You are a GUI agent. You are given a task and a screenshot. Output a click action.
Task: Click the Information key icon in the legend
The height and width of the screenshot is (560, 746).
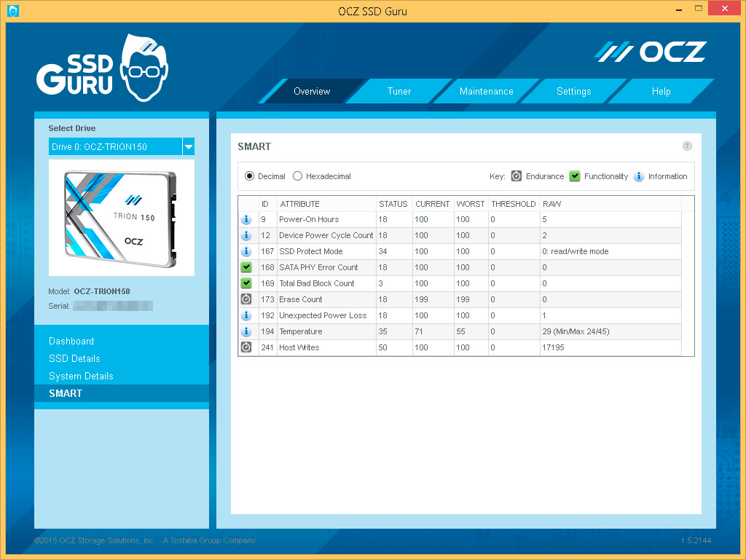[x=639, y=176]
